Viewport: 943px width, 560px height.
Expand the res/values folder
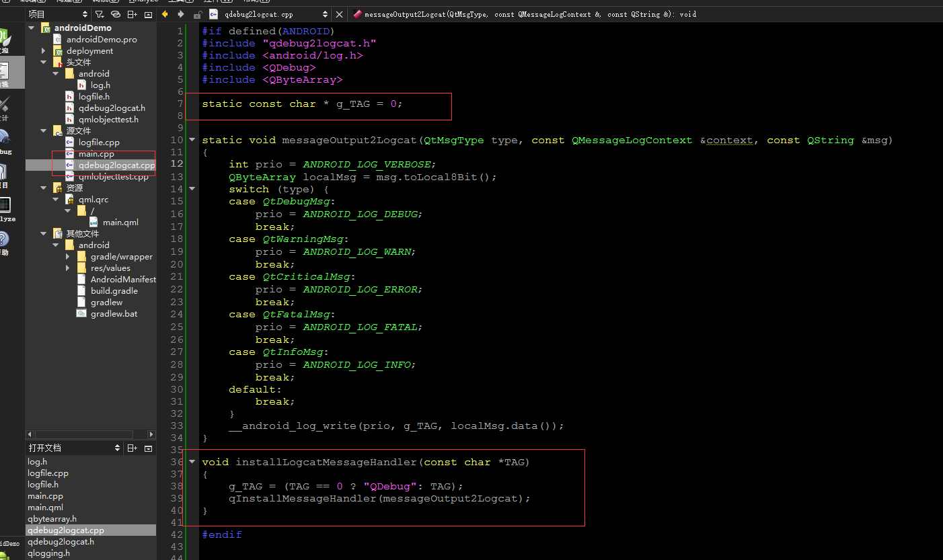click(x=68, y=268)
